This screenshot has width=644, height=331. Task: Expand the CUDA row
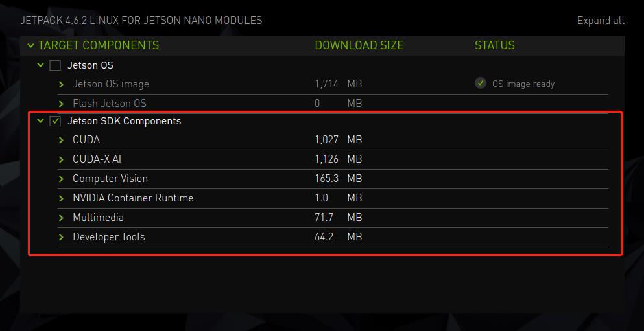coord(61,141)
